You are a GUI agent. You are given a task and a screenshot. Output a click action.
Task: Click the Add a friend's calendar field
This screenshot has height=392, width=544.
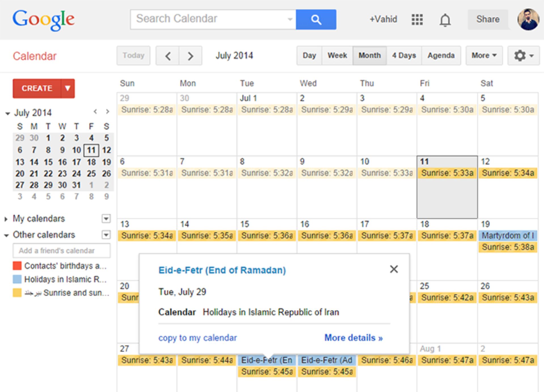coord(61,250)
